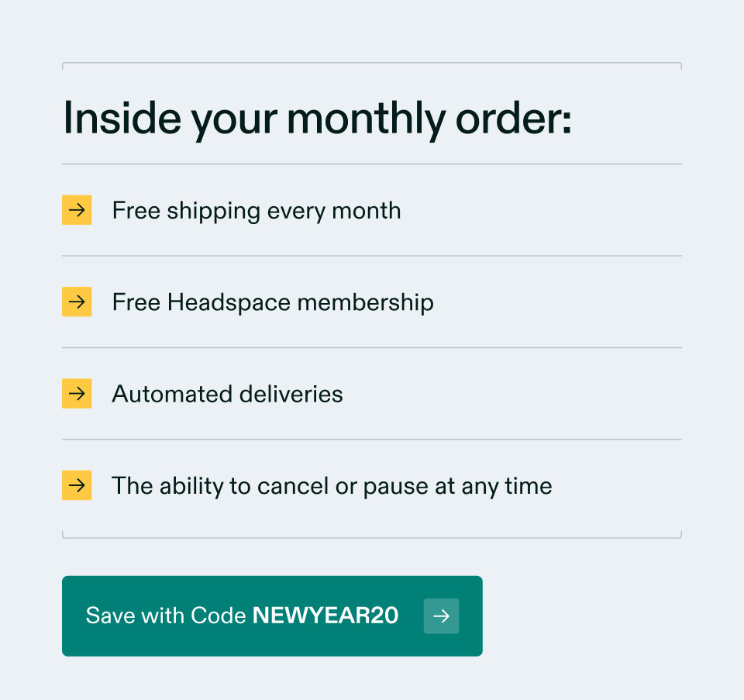This screenshot has height=700, width=744.
Task: Open the cancel or pause anytime option
Action: click(332, 485)
